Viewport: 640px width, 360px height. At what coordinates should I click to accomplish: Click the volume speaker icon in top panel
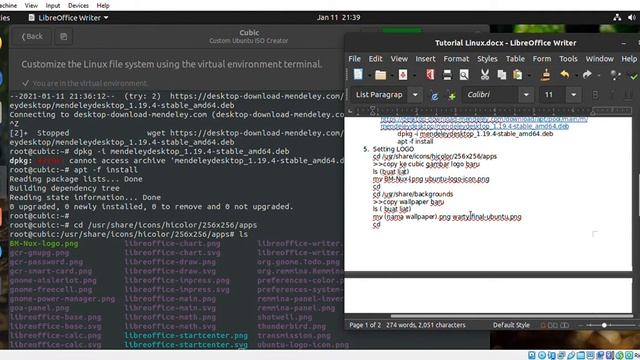tap(632, 17)
